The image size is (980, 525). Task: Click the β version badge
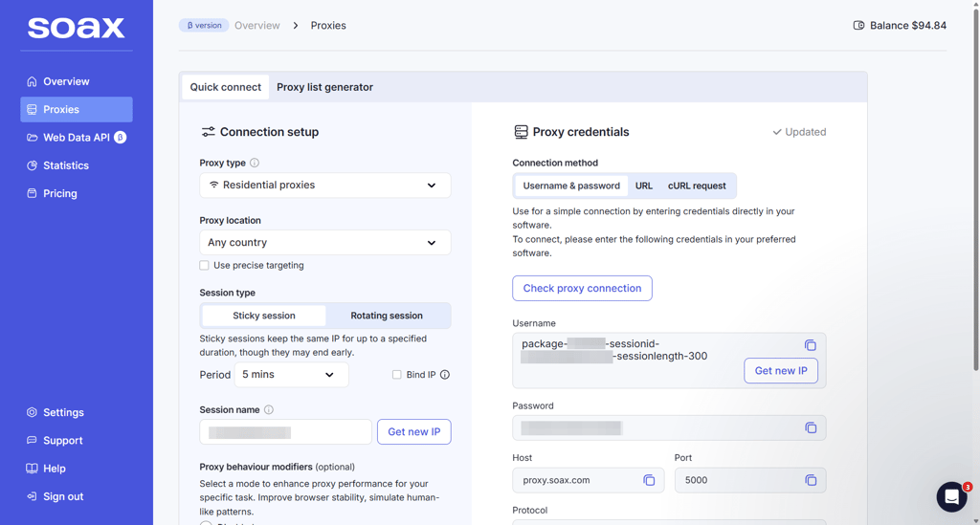(204, 26)
